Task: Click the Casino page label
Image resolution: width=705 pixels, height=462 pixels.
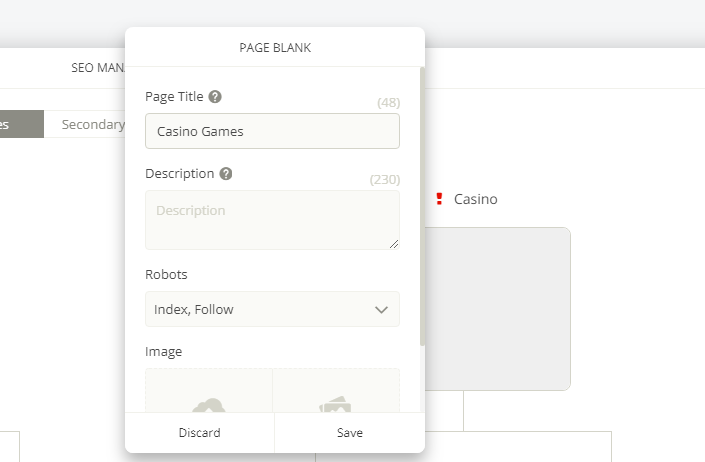Action: click(476, 199)
